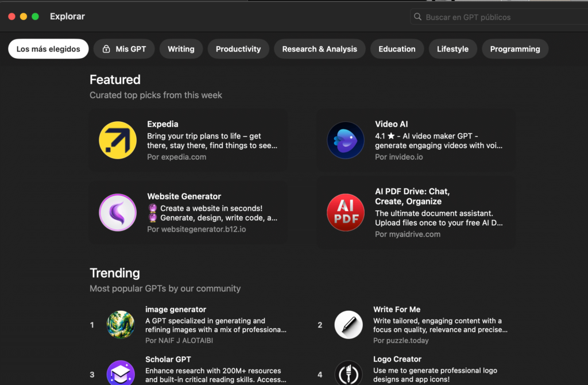Click the Write For Me pen icon

[x=349, y=325]
